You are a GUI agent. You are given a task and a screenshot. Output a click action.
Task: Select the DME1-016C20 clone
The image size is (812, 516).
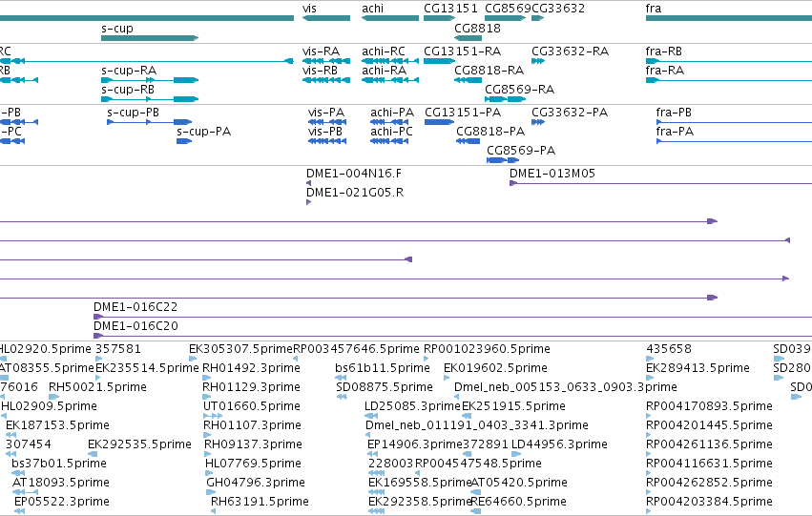click(452, 336)
